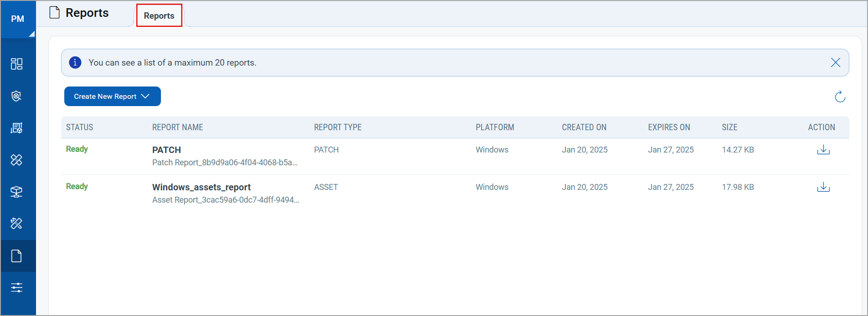Refresh the reports list
The height and width of the screenshot is (316, 868).
click(840, 97)
